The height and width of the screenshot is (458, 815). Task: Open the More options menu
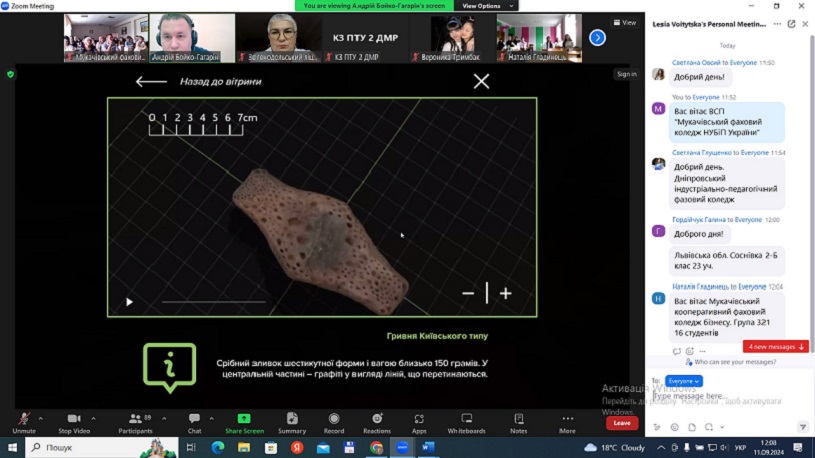pyautogui.click(x=567, y=423)
